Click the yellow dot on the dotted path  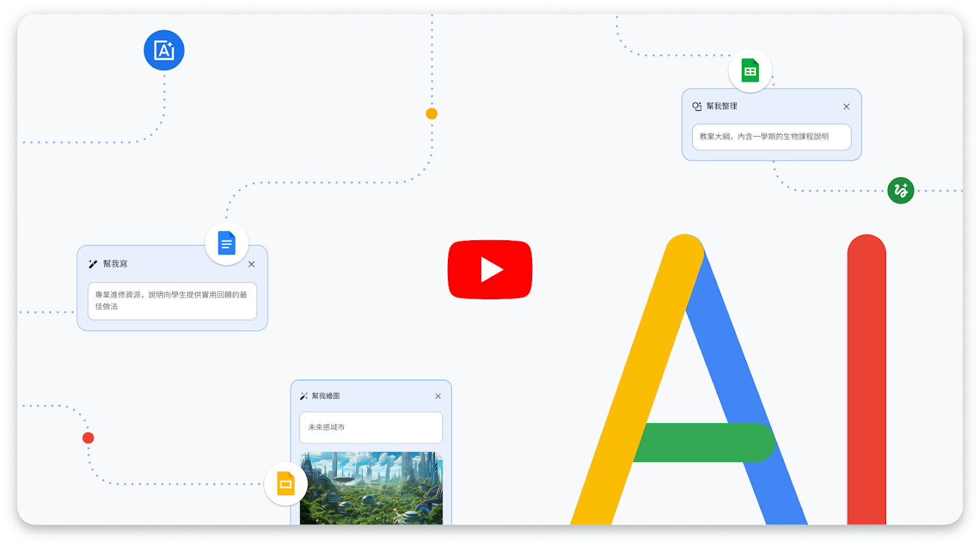tap(431, 114)
